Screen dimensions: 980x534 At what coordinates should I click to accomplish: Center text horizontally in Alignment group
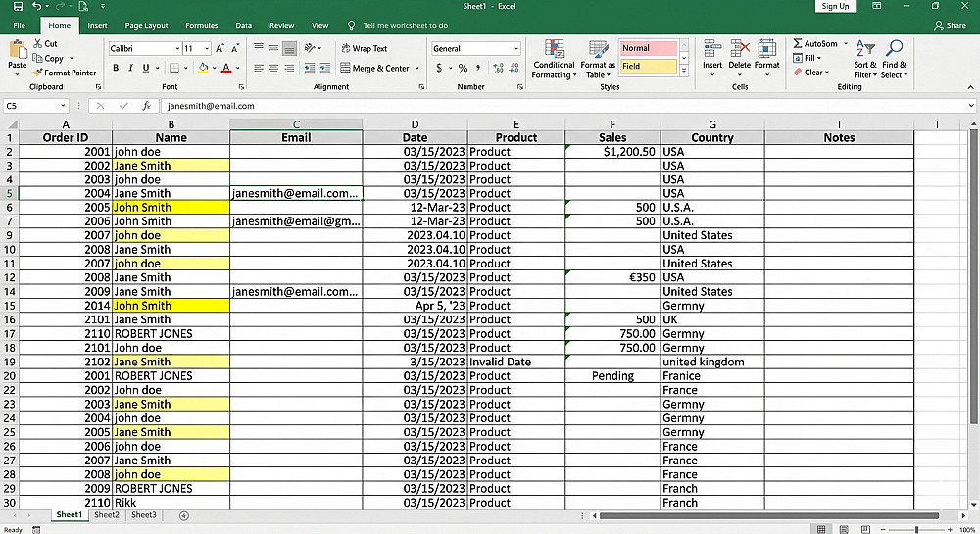(273, 68)
